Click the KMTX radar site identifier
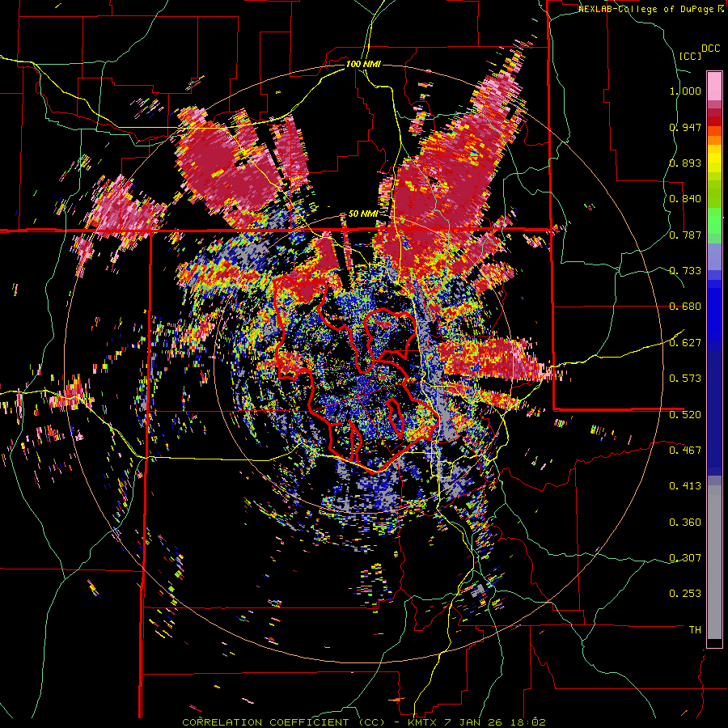728x728 pixels. 423,722
